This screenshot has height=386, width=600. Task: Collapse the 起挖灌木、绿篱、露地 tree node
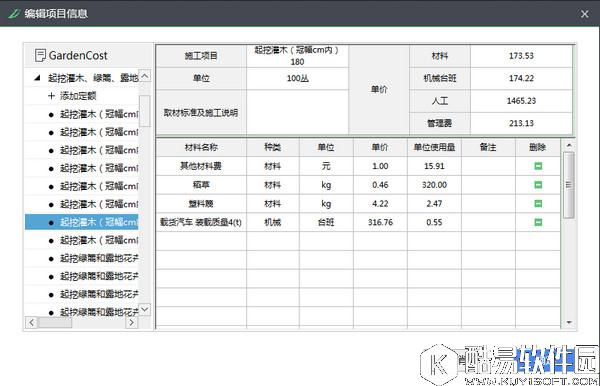pos(37,78)
